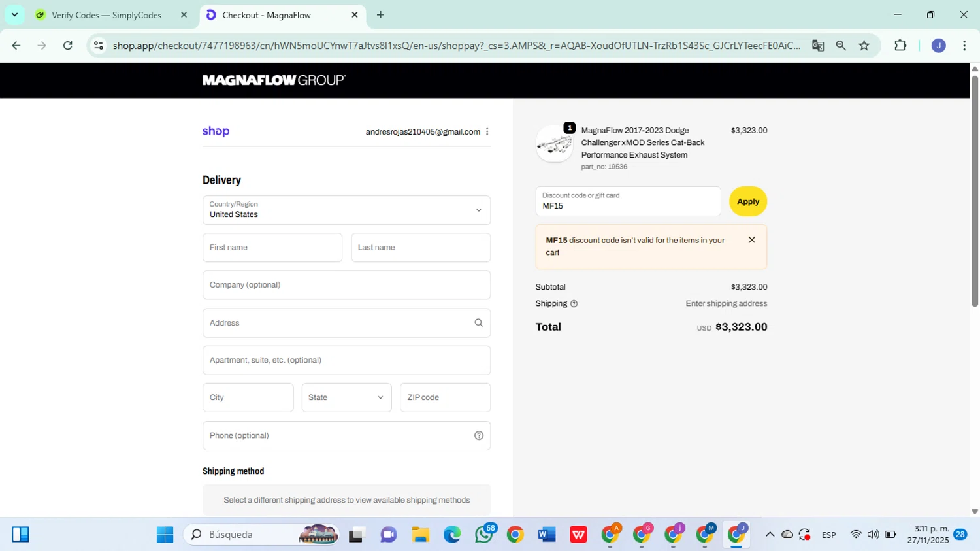Open WPS Office from the taskbar

pyautogui.click(x=578, y=535)
